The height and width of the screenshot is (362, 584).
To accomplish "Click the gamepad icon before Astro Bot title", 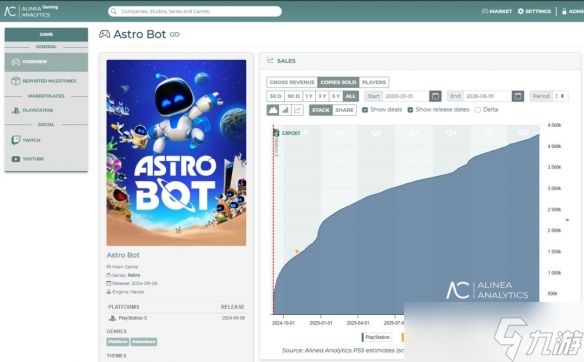I will pos(104,34).
